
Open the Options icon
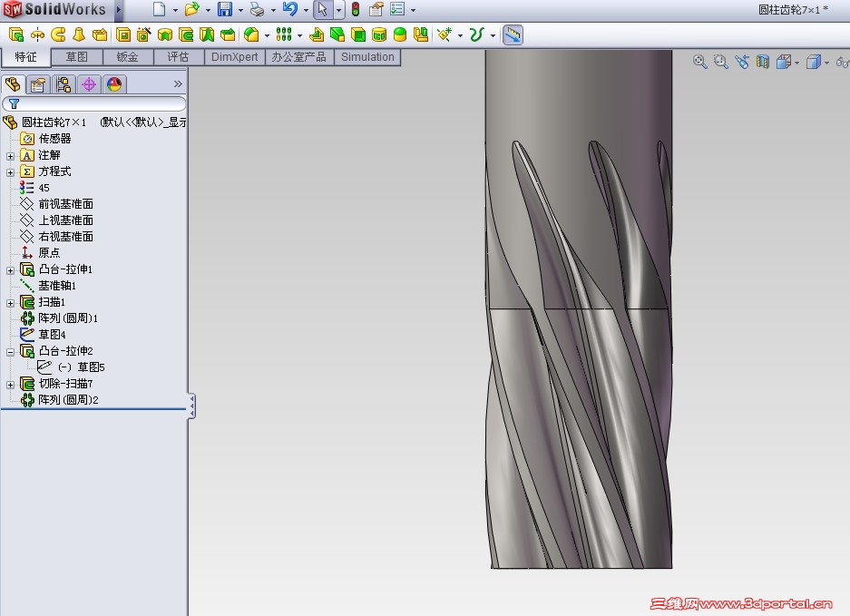pos(397,9)
